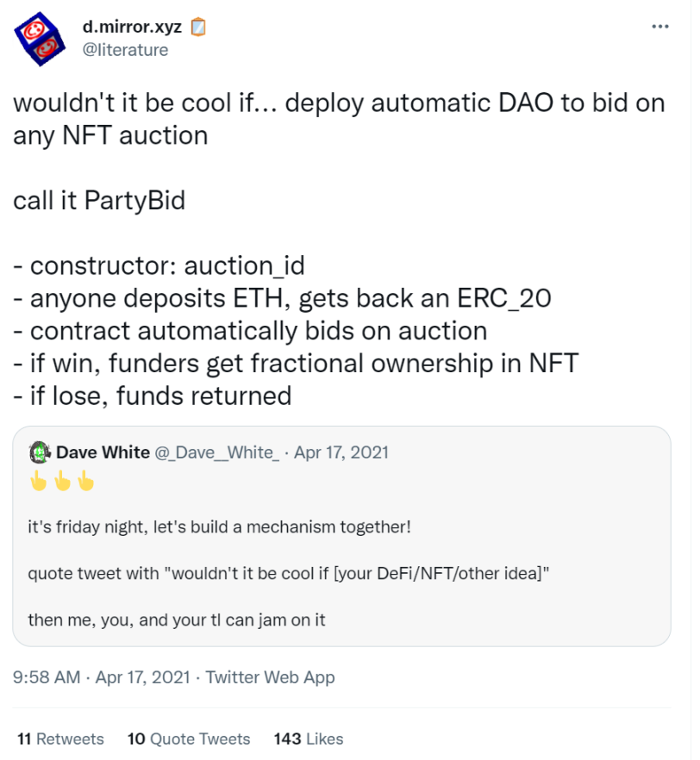View the 11 Retweets list
Screen dimensions: 700x760
pos(60,738)
